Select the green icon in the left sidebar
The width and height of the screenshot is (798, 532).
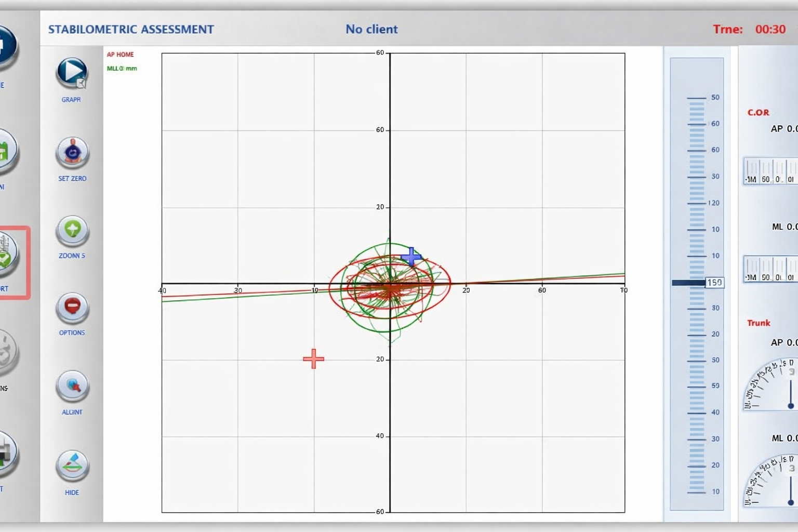click(x=6, y=152)
